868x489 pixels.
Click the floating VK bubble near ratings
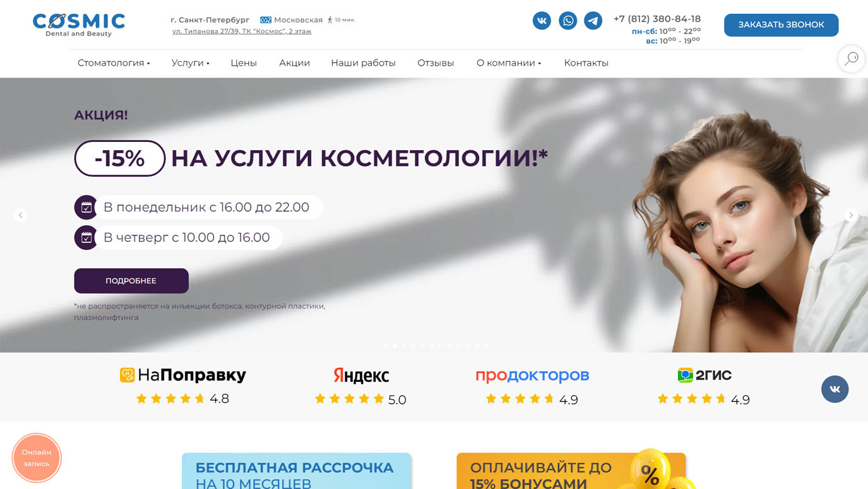(x=835, y=389)
